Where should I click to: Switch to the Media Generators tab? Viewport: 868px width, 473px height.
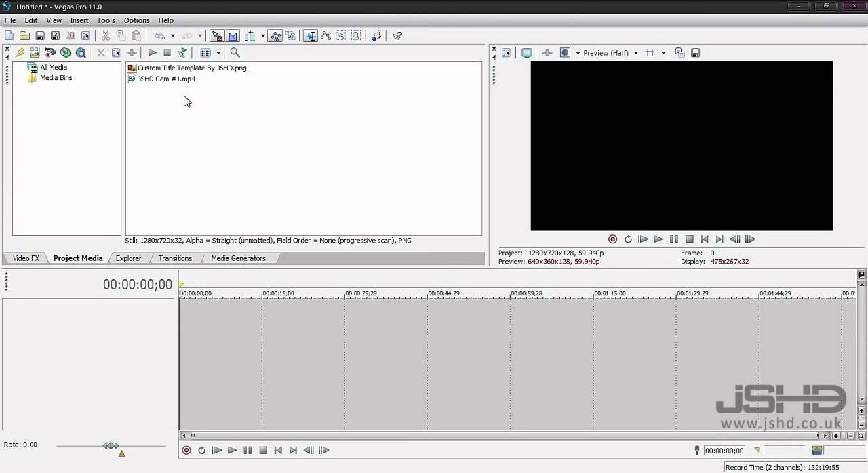(x=238, y=258)
